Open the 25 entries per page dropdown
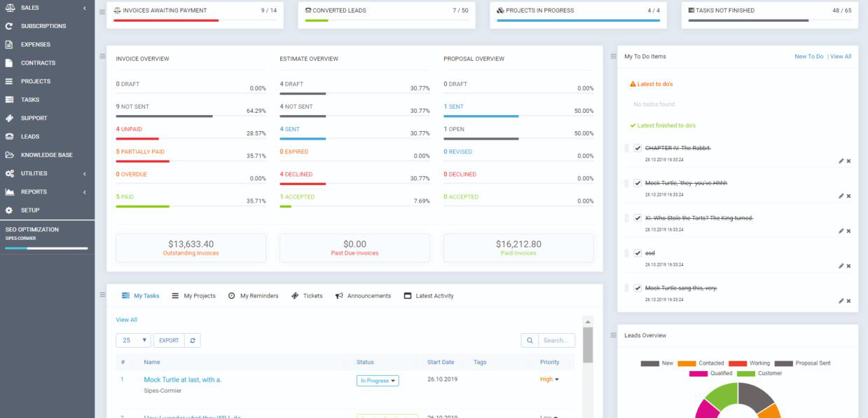 pos(133,340)
